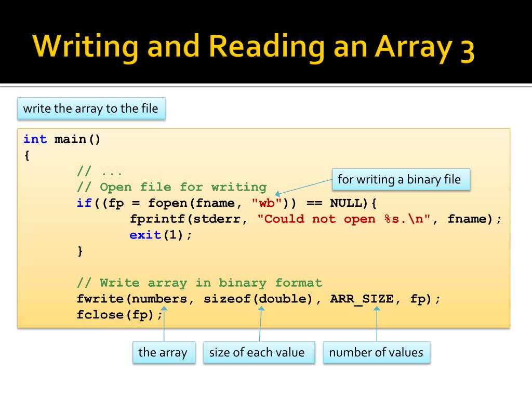Click the 'if((fp = fopen(fname, "wb")) == NULL){' line
This screenshot has height=399, width=532.
coord(227,203)
